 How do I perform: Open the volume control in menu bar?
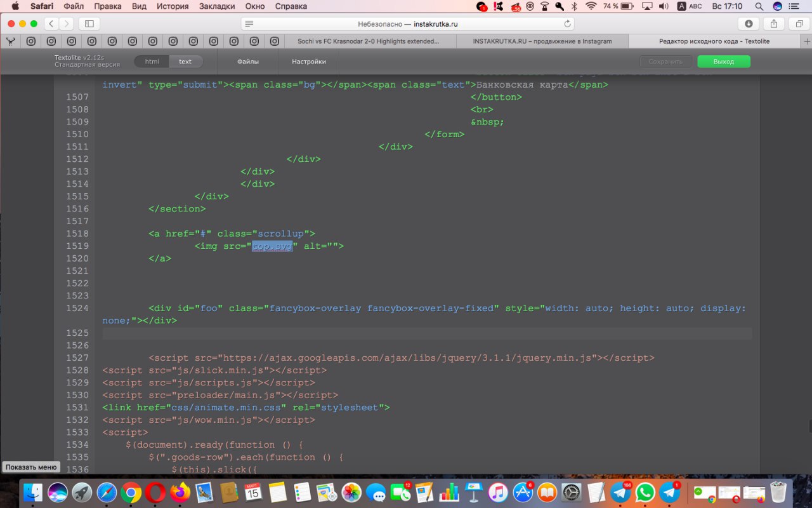(x=664, y=6)
